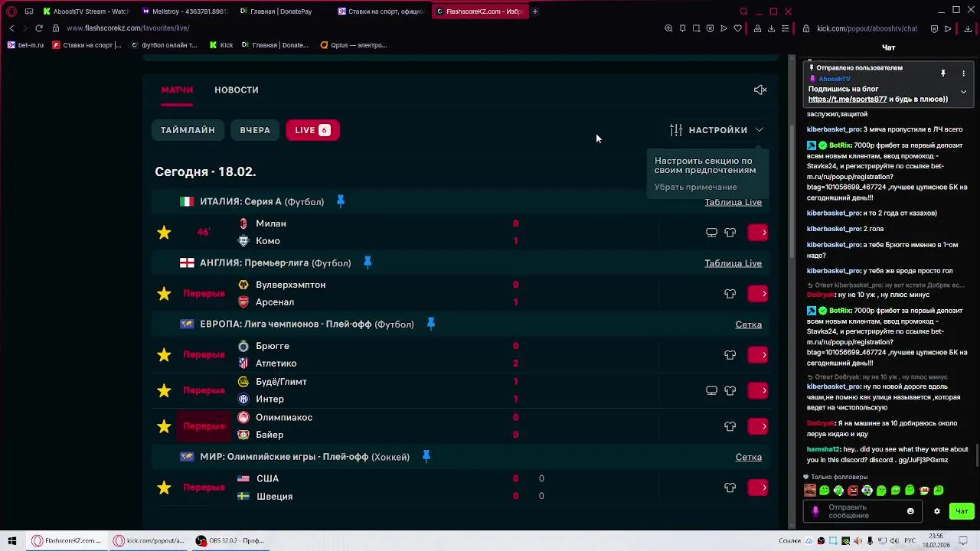
Task: Focus the Отправить сообщение chat input
Action: click(864, 511)
